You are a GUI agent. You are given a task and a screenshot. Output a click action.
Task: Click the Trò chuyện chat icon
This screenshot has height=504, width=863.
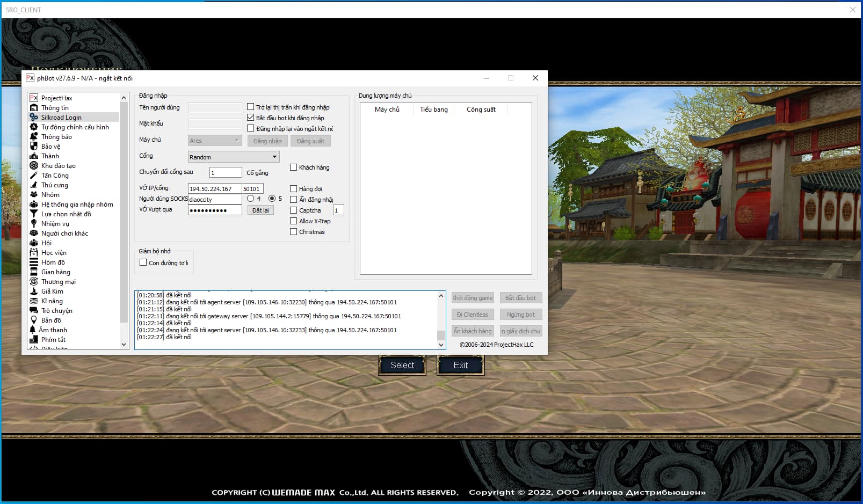tap(34, 311)
